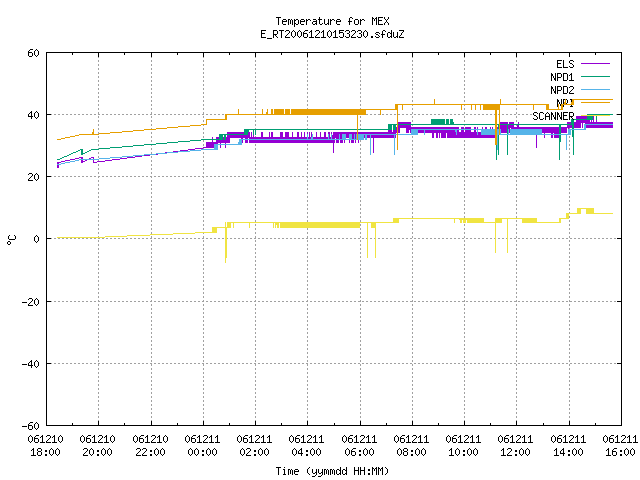Click the x-axis tick label 061211 02:00
The height and width of the screenshot is (480, 640).
pyautogui.click(x=255, y=446)
